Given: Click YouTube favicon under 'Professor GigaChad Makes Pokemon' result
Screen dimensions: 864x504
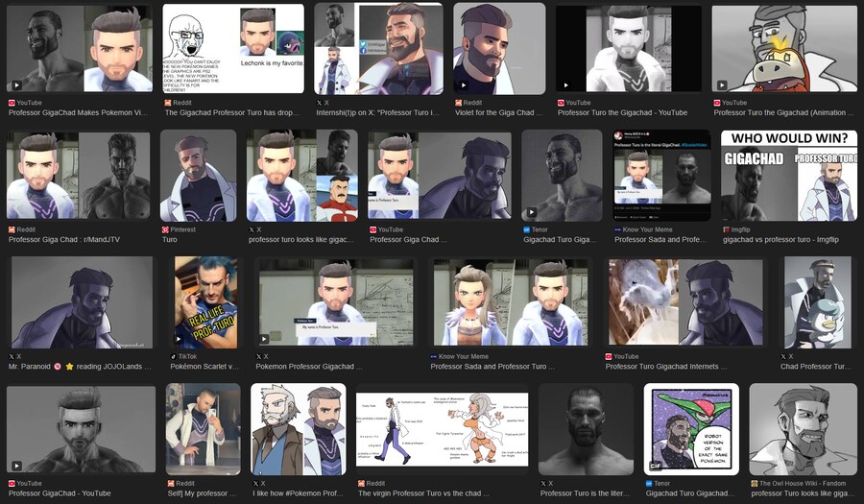Looking at the screenshot, I should pos(12,103).
